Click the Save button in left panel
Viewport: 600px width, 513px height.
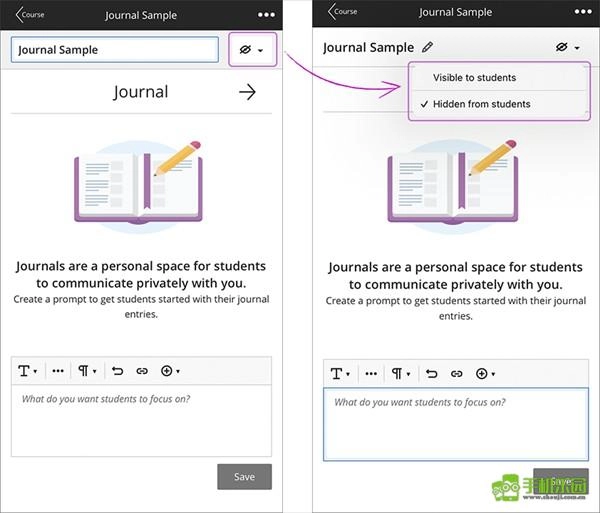coord(244,477)
